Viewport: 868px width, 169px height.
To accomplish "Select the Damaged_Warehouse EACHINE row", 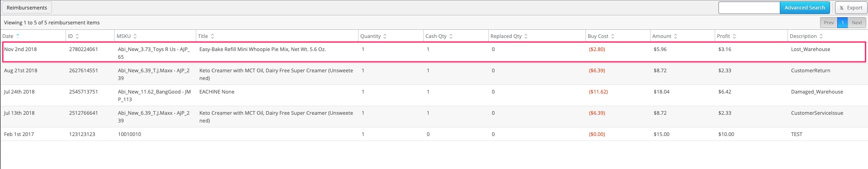I will [x=434, y=95].
